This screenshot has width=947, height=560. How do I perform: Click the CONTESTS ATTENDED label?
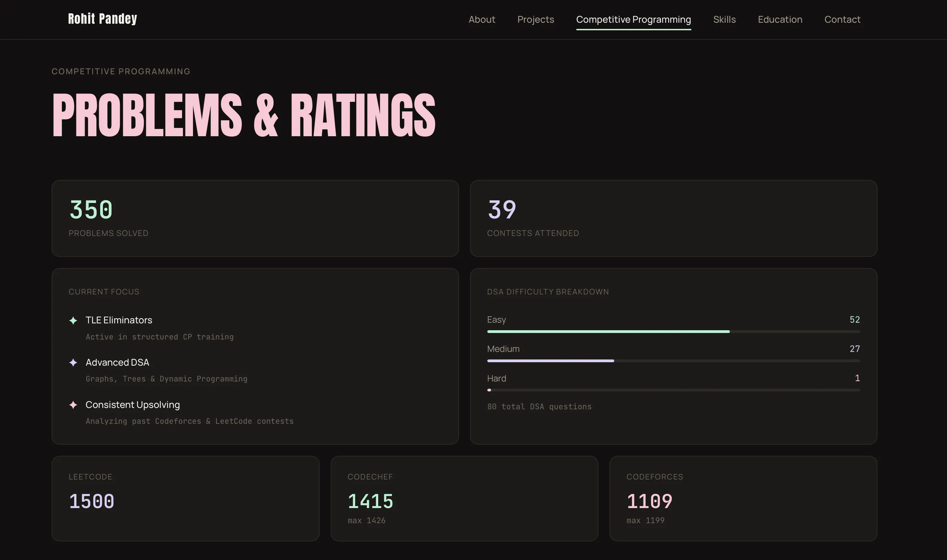pos(533,233)
